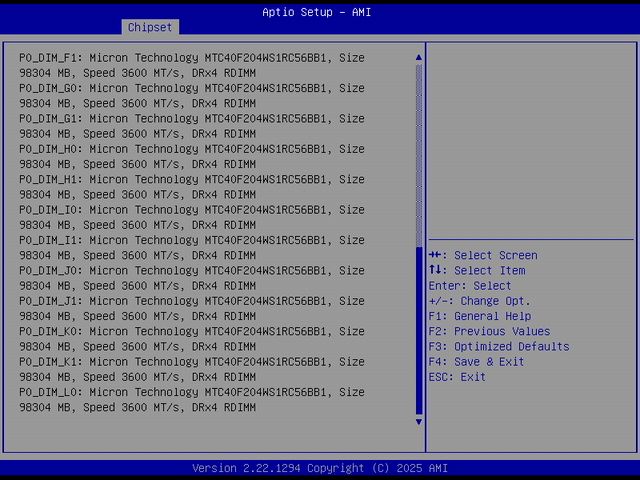The image size is (640, 480).
Task: Click the 'Select Screen' help line
Action: tap(483, 256)
